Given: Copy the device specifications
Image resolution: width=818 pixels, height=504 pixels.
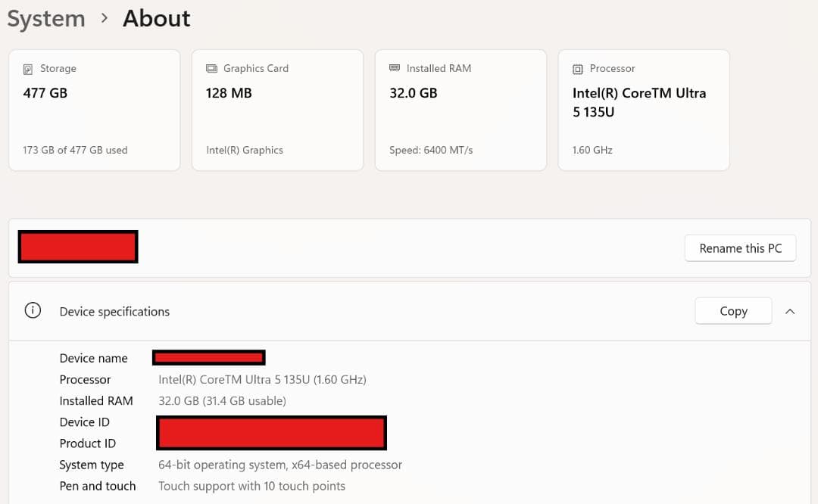Looking at the screenshot, I should pyautogui.click(x=733, y=311).
